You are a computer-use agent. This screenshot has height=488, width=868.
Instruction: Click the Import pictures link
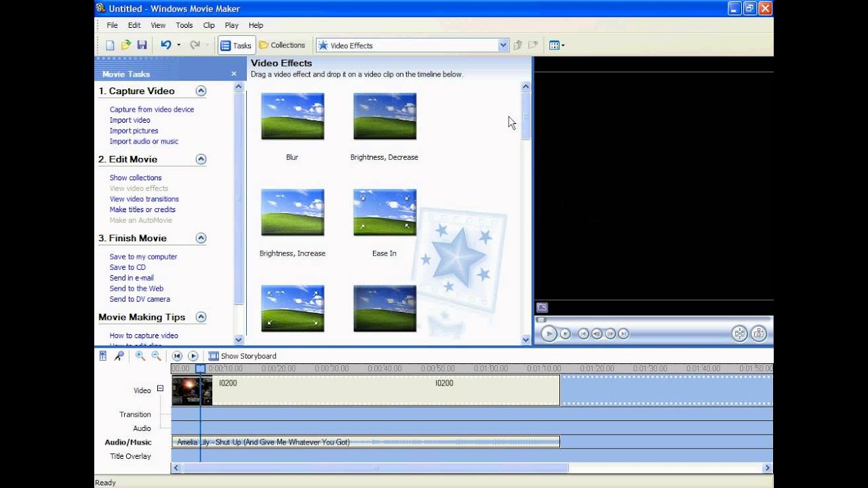click(x=134, y=131)
